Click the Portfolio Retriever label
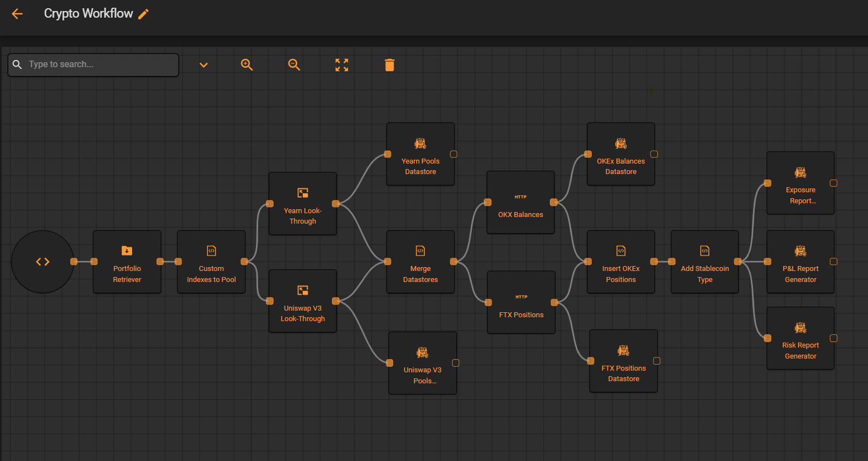Screen dimensions: 868x461 tap(127, 274)
